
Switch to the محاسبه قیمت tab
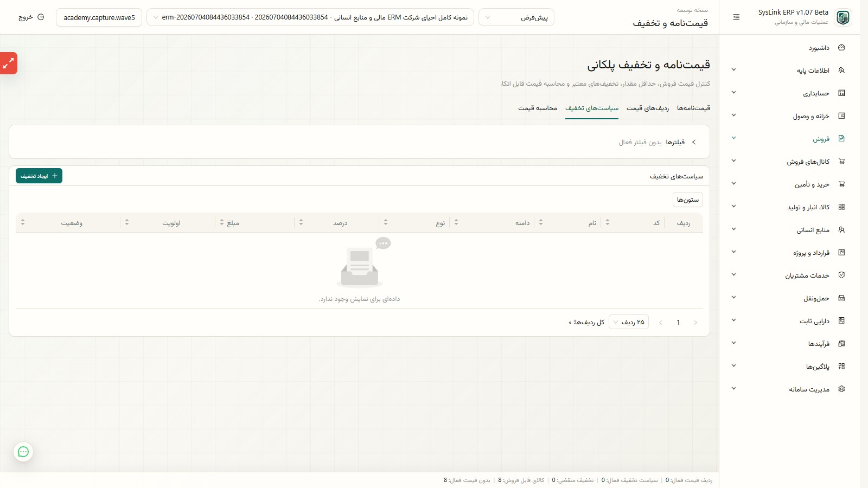(538, 108)
